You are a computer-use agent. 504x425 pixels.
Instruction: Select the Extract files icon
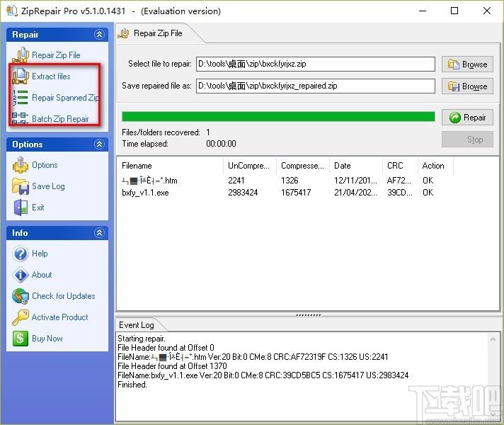click(x=21, y=76)
